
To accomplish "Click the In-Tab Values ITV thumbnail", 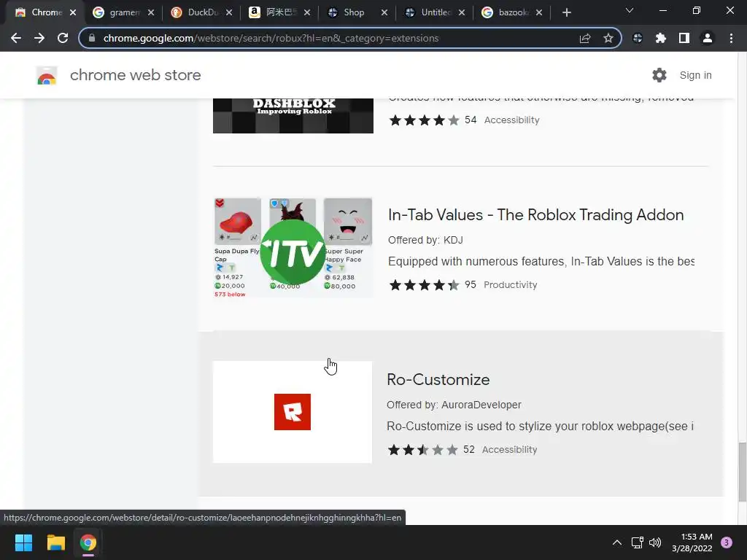I will coord(293,248).
